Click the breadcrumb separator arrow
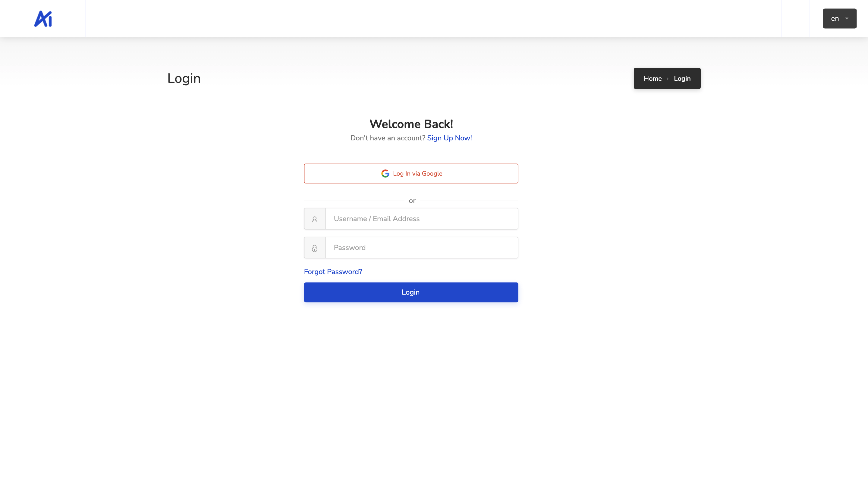Viewport: 868px width, 488px height. click(x=668, y=79)
